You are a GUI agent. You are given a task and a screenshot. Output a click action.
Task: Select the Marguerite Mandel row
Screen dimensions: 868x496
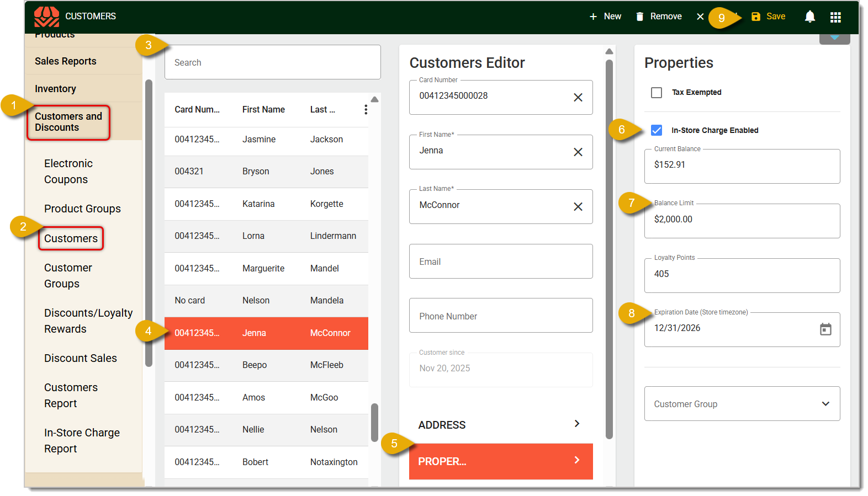click(266, 269)
